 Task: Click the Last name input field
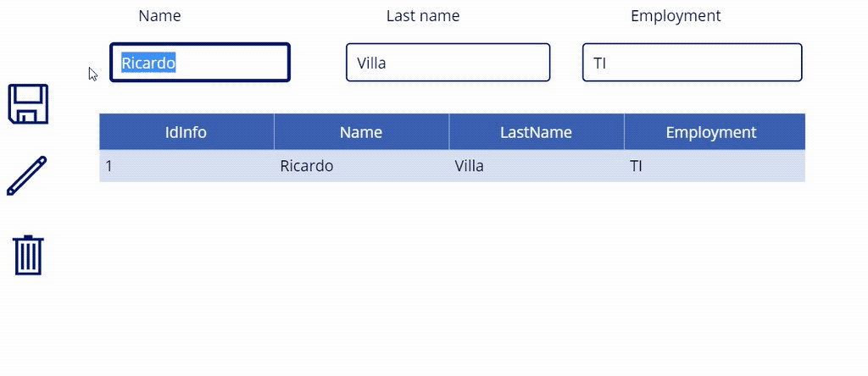pos(448,63)
